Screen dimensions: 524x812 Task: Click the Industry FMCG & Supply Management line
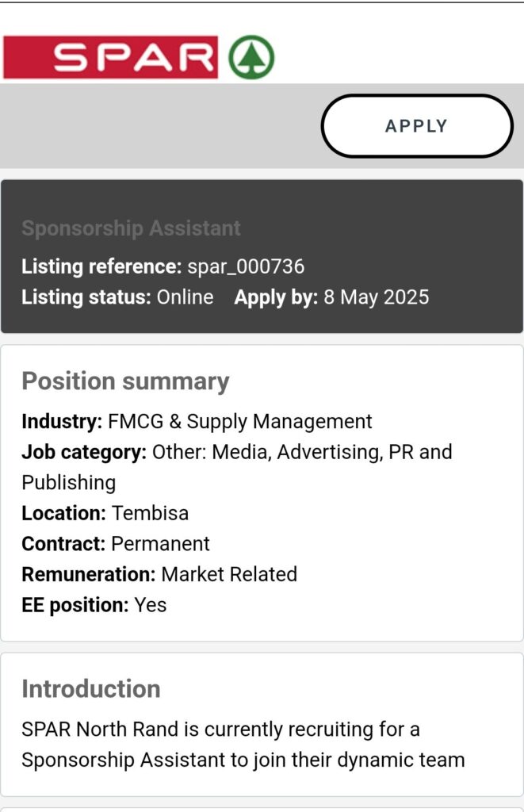click(197, 421)
